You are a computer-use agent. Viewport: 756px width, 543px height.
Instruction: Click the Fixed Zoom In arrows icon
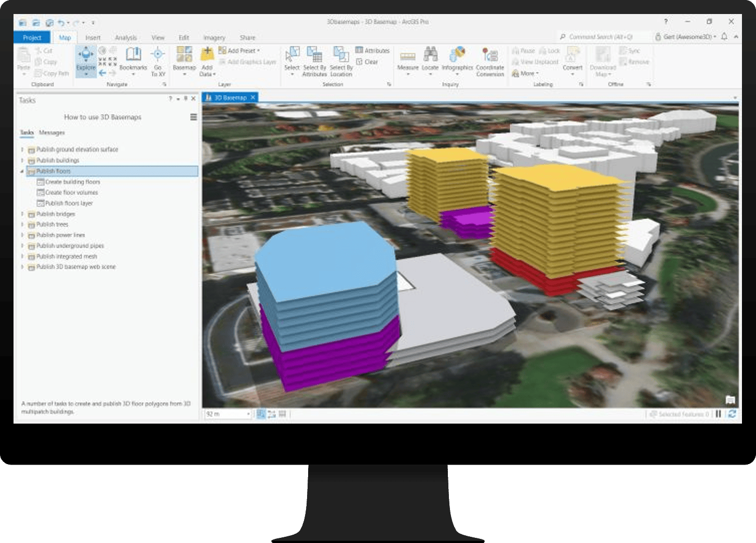102,62
